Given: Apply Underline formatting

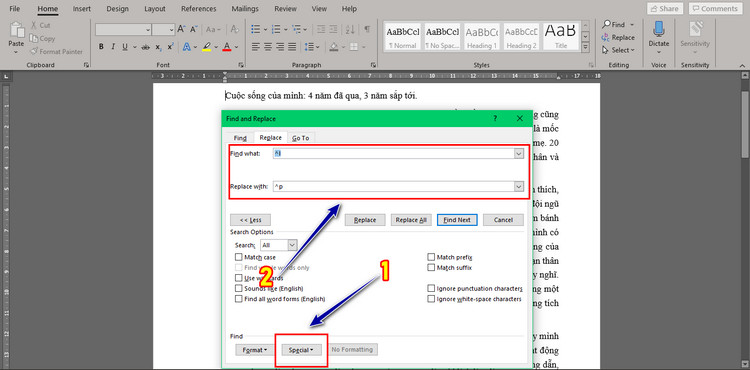Looking at the screenshot, I should click(x=125, y=47).
